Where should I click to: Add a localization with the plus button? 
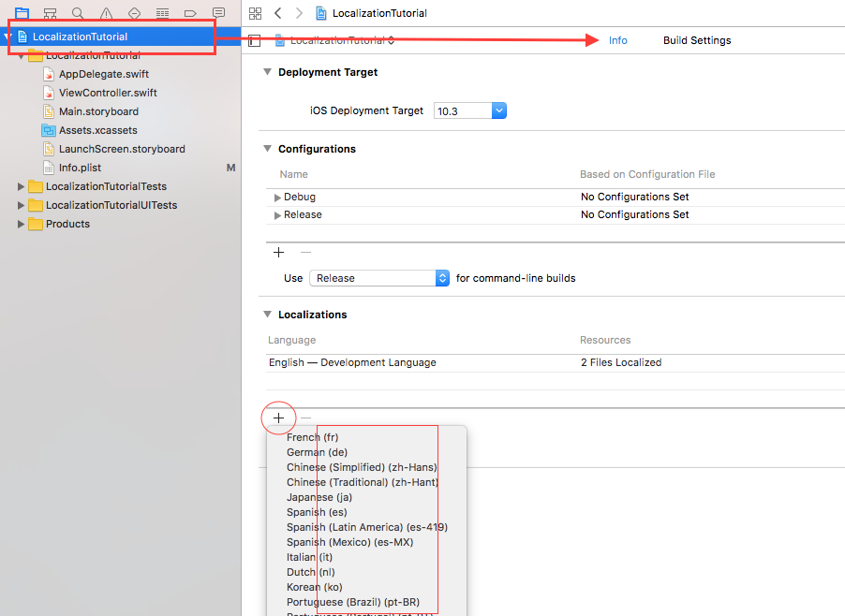click(278, 418)
